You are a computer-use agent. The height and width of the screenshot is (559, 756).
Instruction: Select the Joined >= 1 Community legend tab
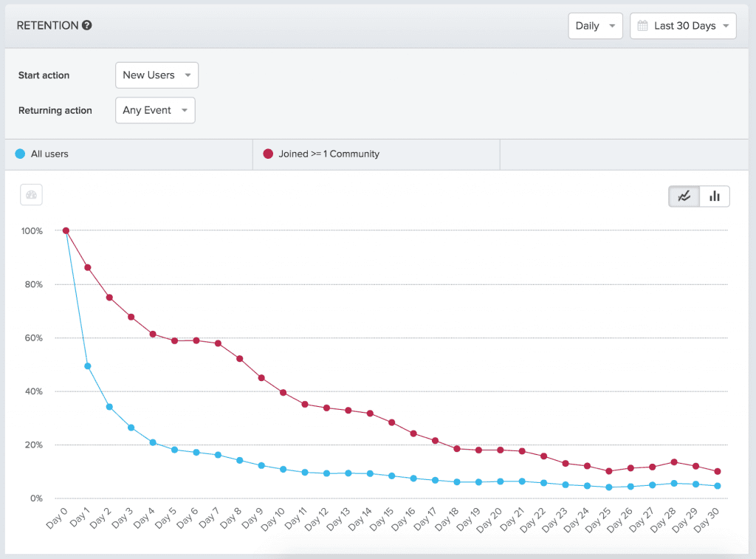[x=377, y=154]
